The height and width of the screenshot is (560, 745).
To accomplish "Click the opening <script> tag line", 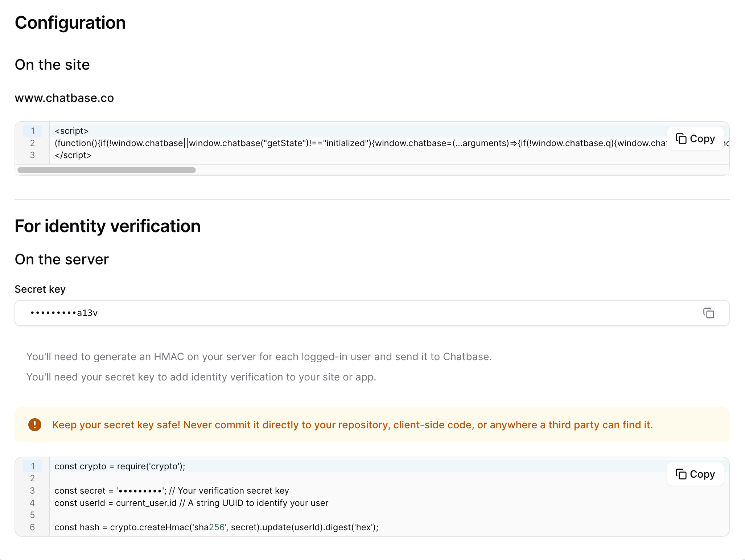I will [72, 131].
